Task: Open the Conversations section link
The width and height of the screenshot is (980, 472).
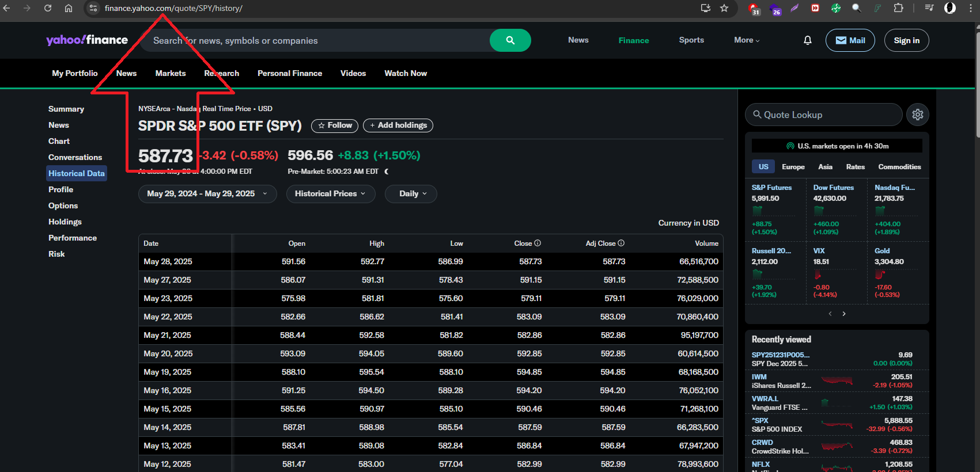Action: (75, 157)
